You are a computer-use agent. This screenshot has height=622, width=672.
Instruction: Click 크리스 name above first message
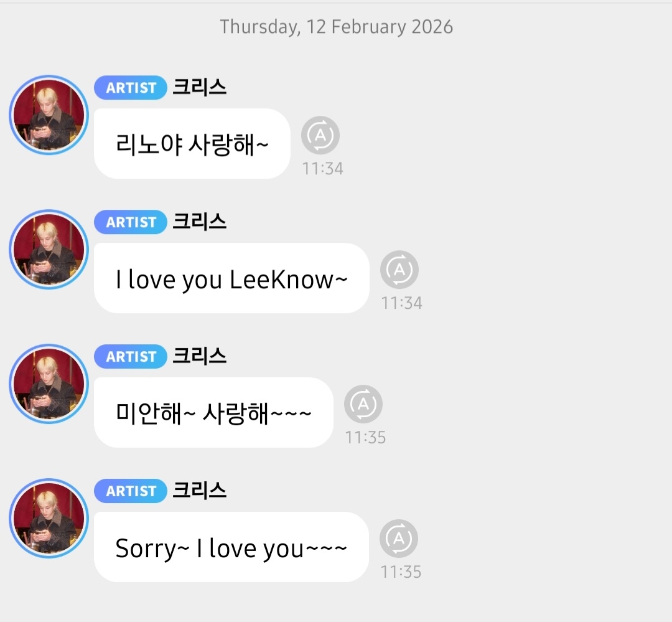199,87
